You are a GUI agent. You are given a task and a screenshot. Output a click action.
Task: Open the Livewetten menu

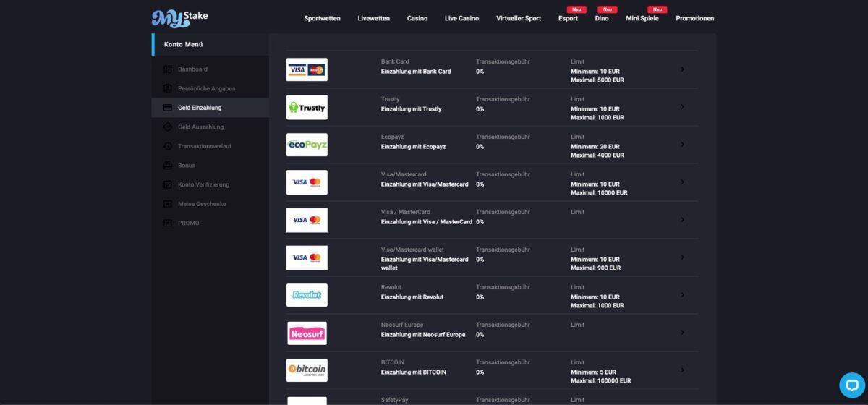373,18
